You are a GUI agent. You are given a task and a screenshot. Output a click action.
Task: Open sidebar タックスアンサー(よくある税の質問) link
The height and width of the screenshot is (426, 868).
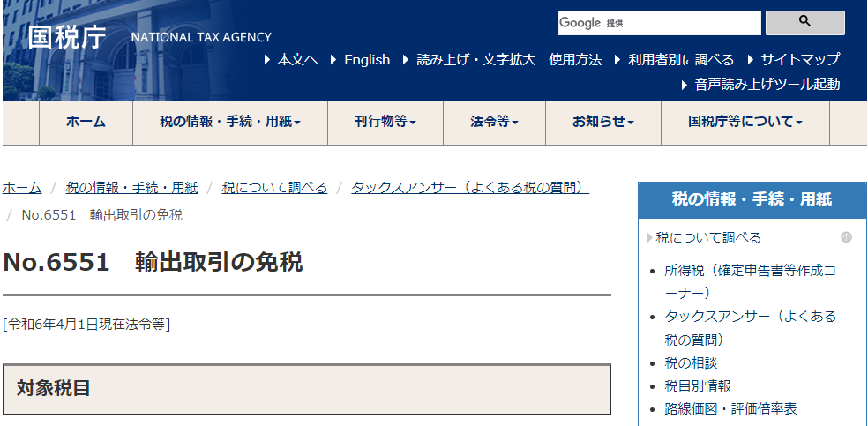pyautogui.click(x=750, y=327)
